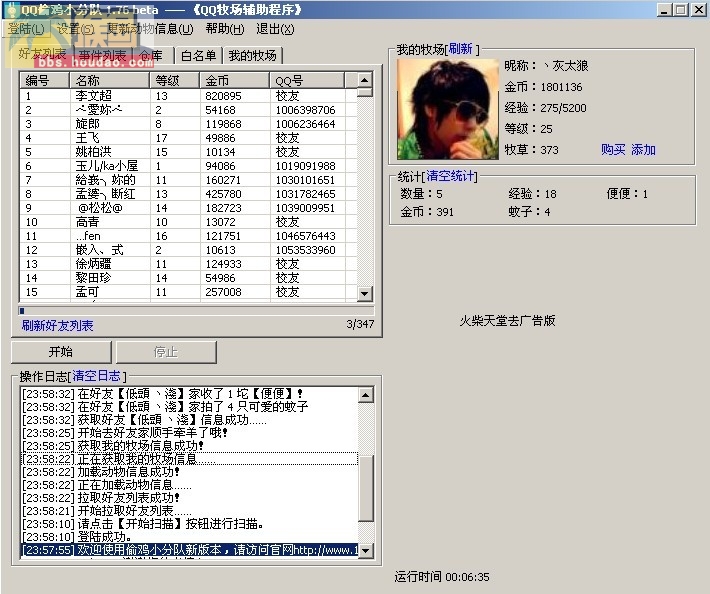Click the 清空统计 link
Viewport: 710px width, 594px height.
(x=450, y=176)
